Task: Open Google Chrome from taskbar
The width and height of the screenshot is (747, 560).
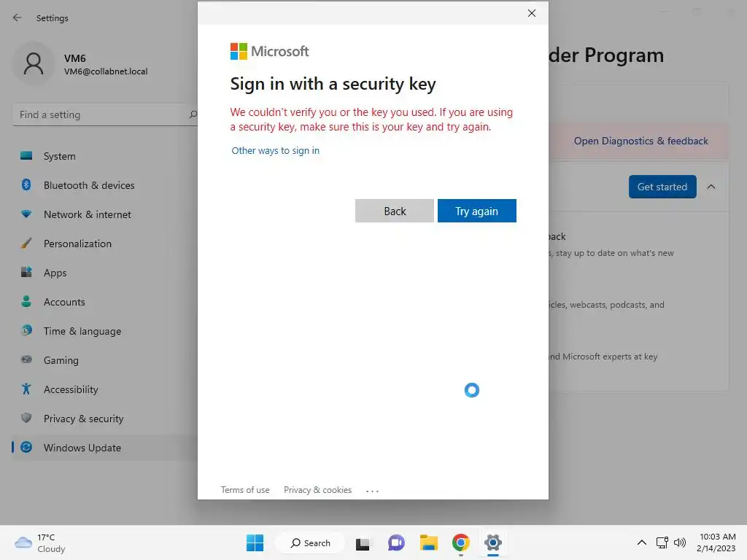Action: tap(461, 542)
